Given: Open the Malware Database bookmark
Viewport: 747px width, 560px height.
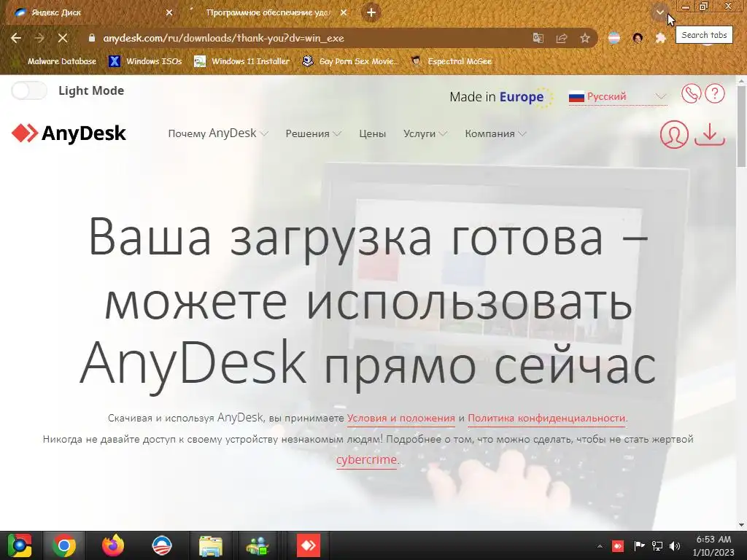Looking at the screenshot, I should (x=61, y=61).
